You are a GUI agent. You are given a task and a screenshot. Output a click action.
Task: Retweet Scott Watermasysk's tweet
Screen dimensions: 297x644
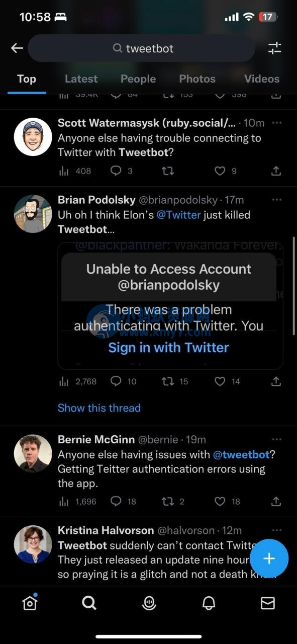[168, 171]
